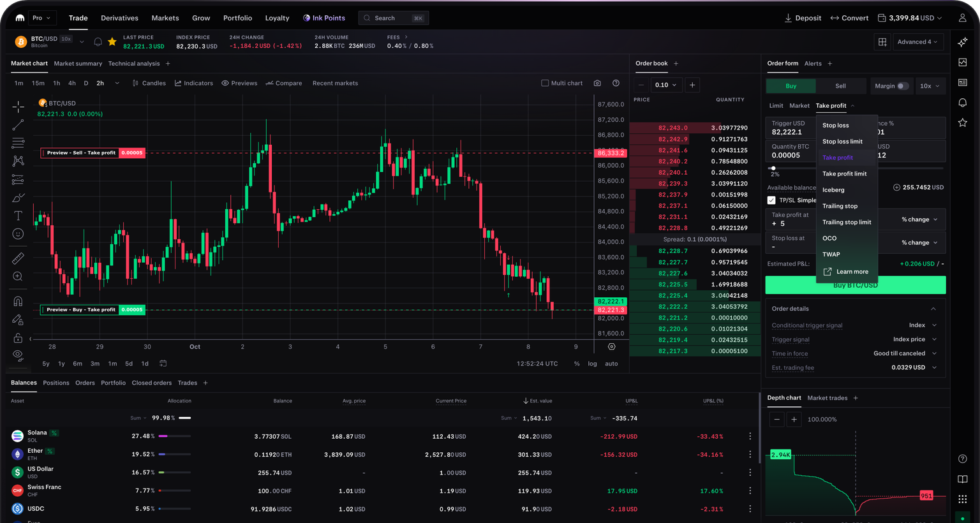Open the emoji sticker tool
The height and width of the screenshot is (523, 980).
coord(18,234)
